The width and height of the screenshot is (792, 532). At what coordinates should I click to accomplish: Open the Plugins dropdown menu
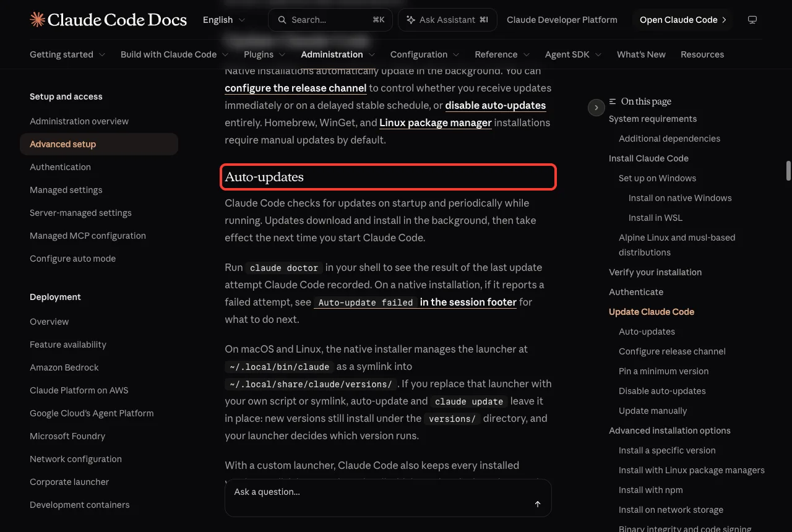click(265, 54)
